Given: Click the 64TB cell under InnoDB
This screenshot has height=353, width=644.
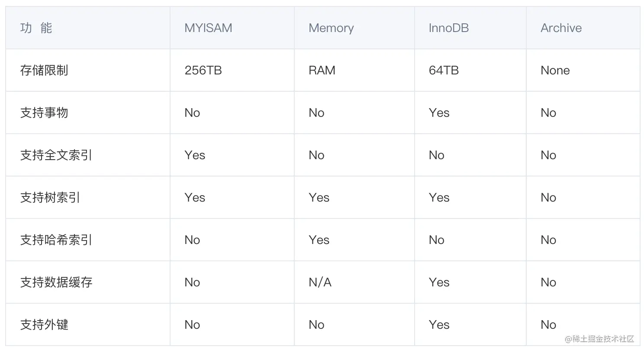Looking at the screenshot, I should 444,71.
